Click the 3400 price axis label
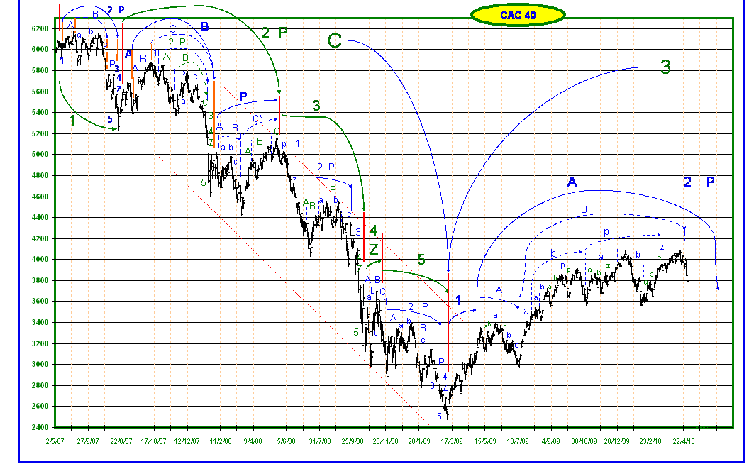 pyautogui.click(x=42, y=323)
